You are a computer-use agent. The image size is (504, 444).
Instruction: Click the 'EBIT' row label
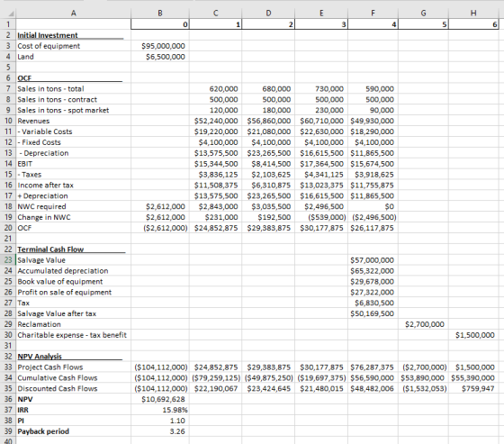tap(25, 164)
